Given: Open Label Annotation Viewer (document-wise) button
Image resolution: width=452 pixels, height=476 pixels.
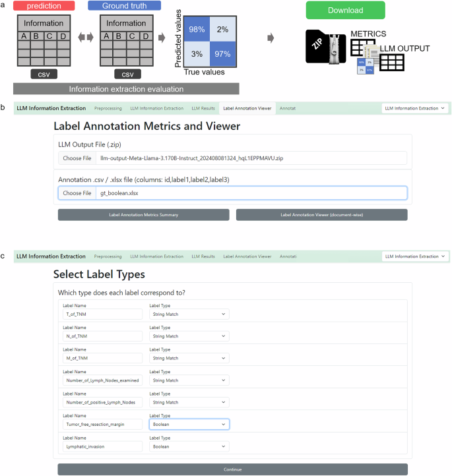Looking at the screenshot, I should tap(321, 215).
